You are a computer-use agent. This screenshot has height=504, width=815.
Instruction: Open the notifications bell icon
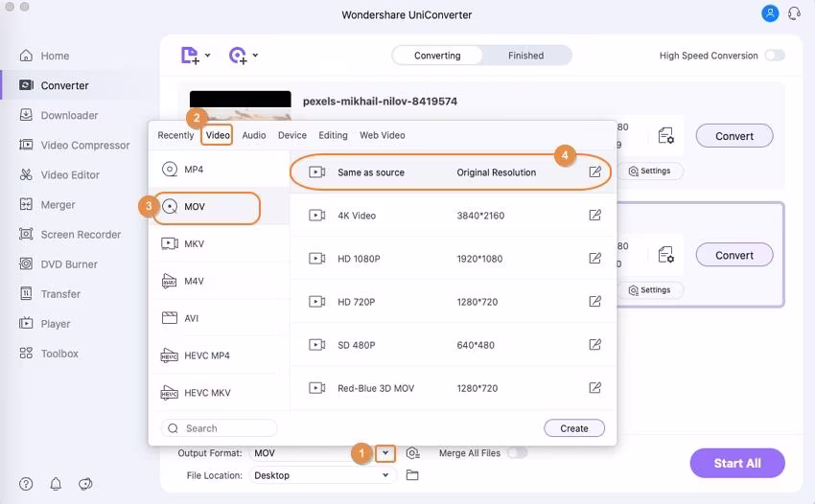tap(56, 484)
